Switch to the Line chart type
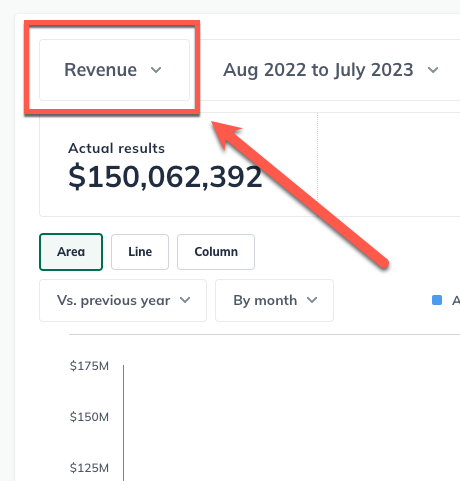Image resolution: width=460 pixels, height=481 pixels. 140,252
